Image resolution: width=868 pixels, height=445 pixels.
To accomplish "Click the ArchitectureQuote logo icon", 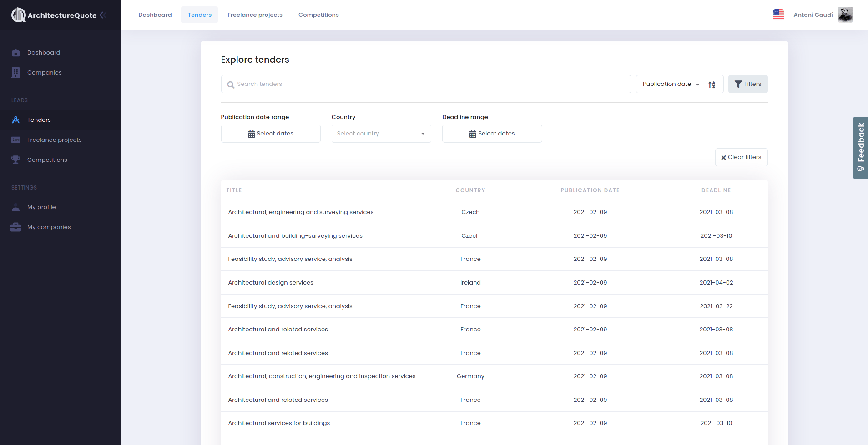I will click(x=18, y=15).
